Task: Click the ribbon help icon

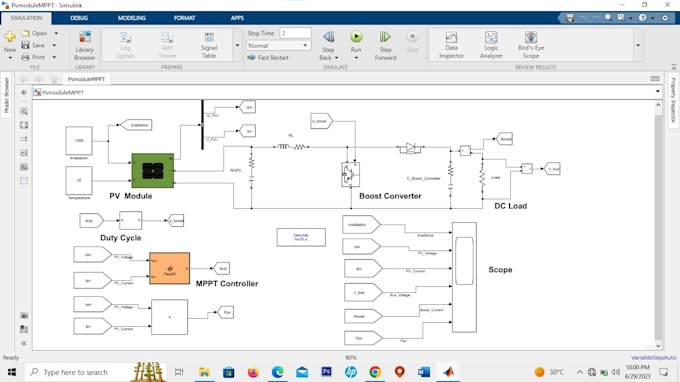Action: (x=642, y=18)
